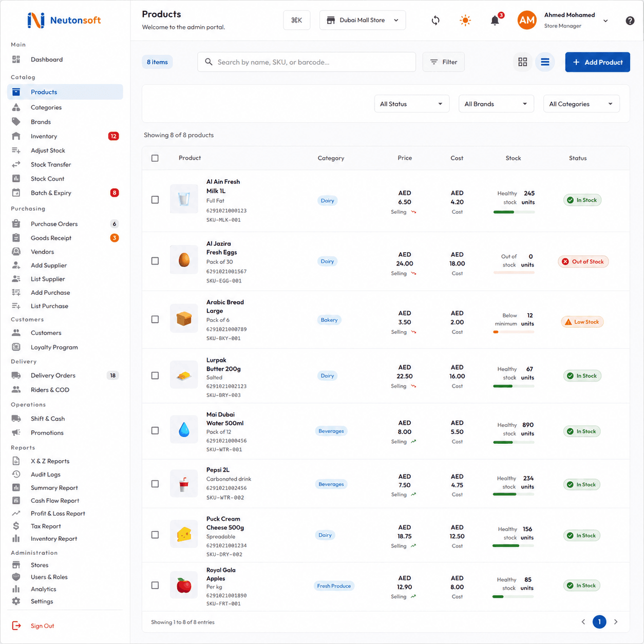Click the Neutonsoft logo
Image resolution: width=644 pixels, height=644 pixels.
(64, 21)
